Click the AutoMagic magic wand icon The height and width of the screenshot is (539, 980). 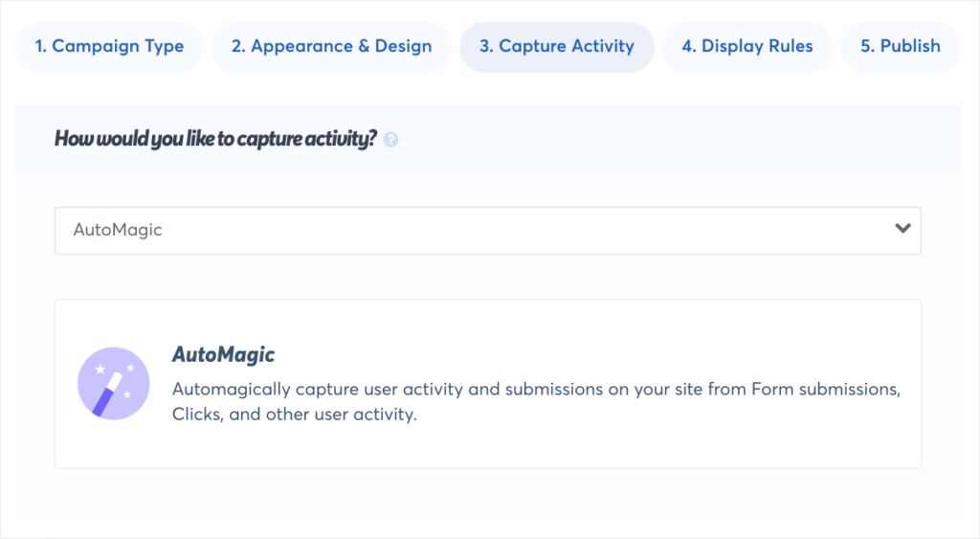click(114, 383)
